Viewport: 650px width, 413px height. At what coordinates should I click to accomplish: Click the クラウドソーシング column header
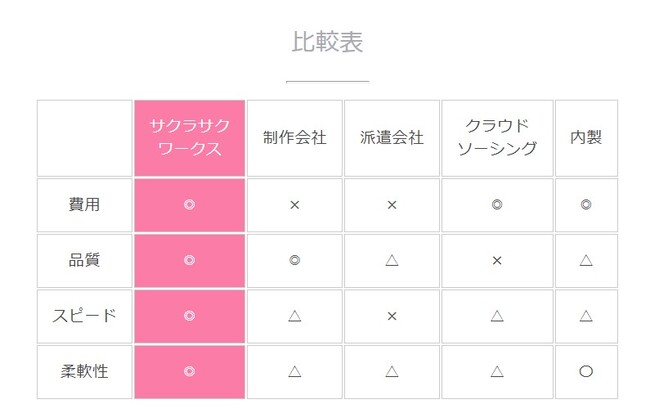497,138
